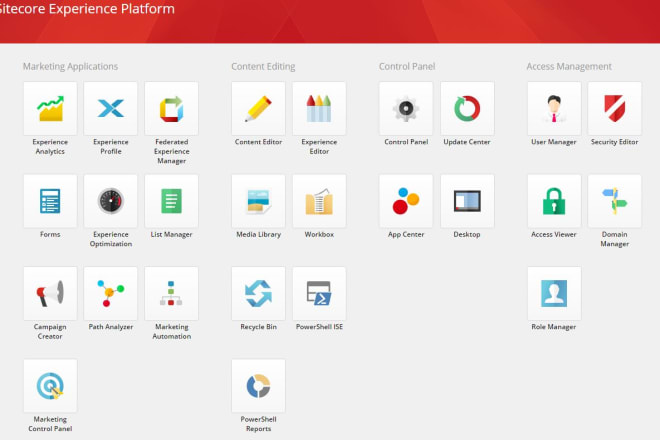Launch the App Center icon
Screen dimensions: 660x440
[406, 201]
